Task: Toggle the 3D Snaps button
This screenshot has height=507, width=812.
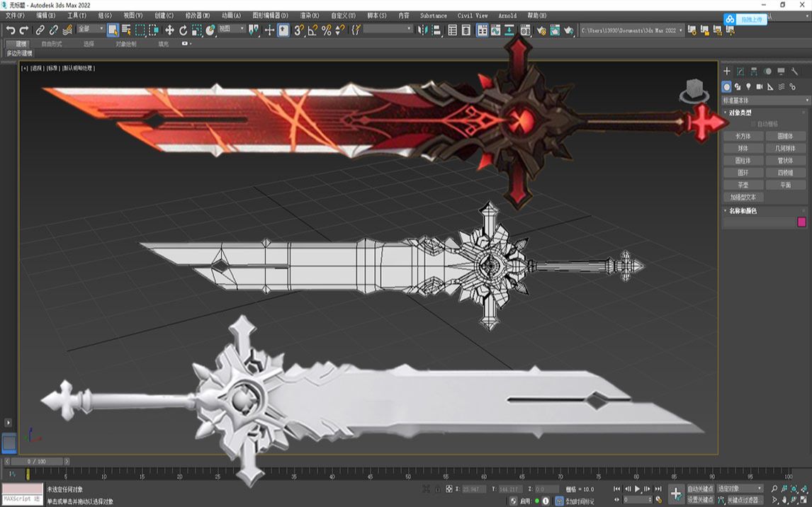Action: coord(299,30)
